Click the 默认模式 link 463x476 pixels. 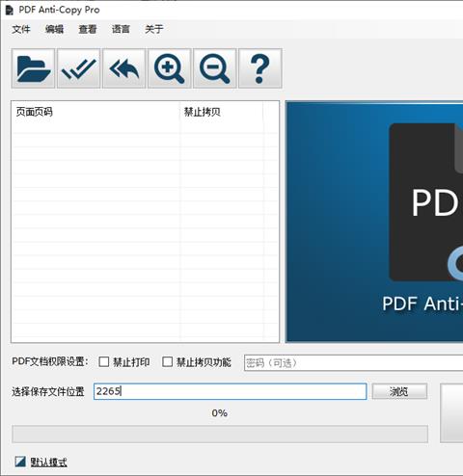click(x=48, y=463)
